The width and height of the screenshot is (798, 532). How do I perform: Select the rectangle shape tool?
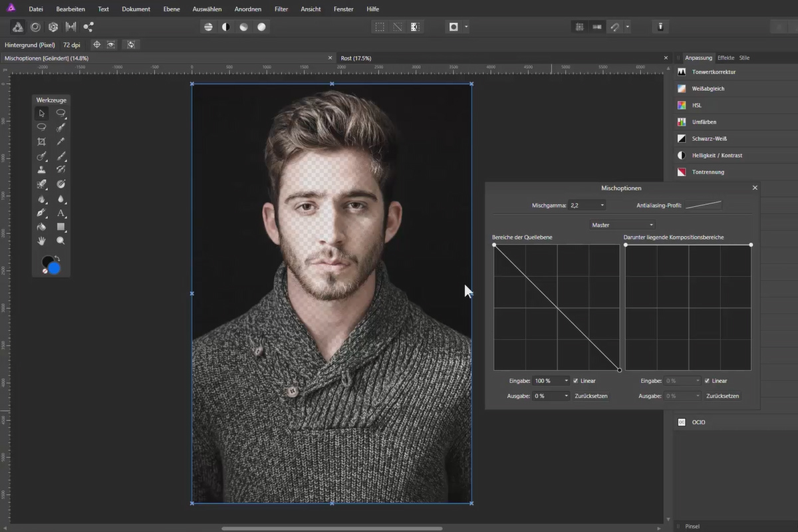[x=61, y=227]
